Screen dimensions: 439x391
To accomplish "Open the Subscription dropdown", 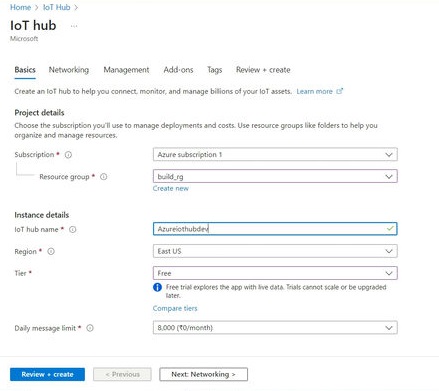I will [x=275, y=155].
